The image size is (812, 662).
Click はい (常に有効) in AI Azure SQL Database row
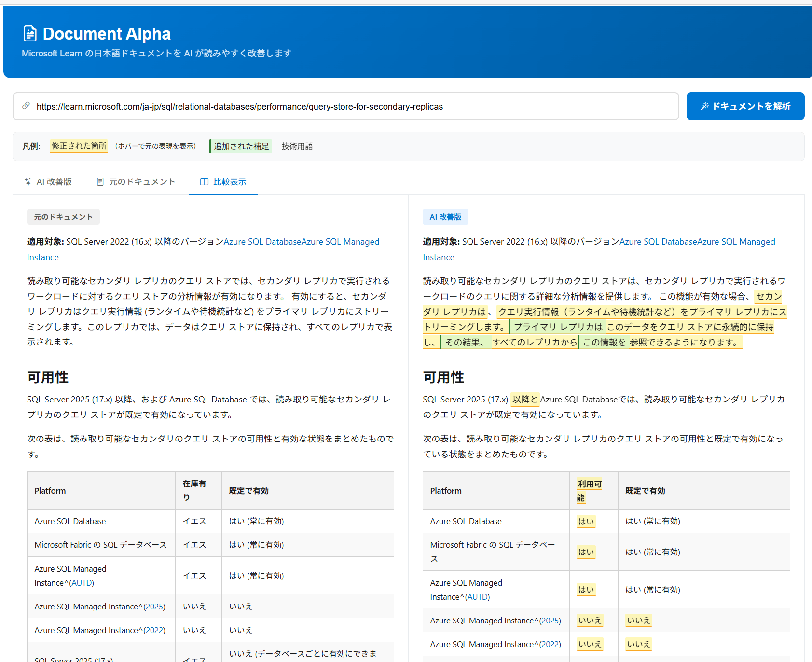click(x=653, y=521)
